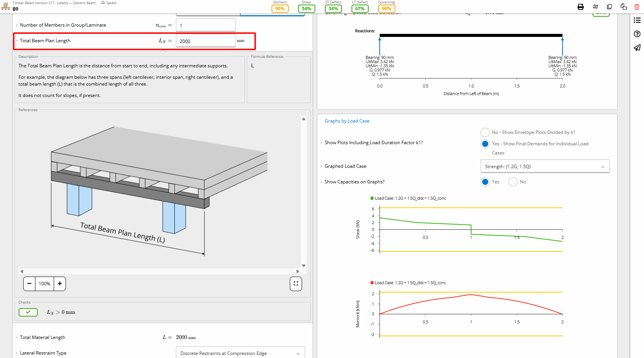Click the Shear 54% result badge
This screenshot has height=358, width=644.
307,9
